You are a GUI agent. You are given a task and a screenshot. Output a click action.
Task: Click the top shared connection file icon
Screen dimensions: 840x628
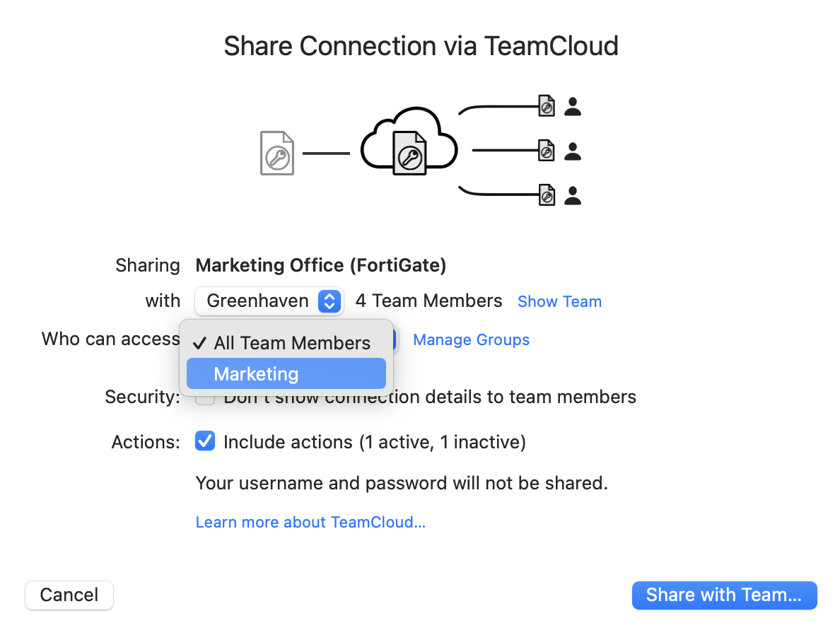point(547,105)
